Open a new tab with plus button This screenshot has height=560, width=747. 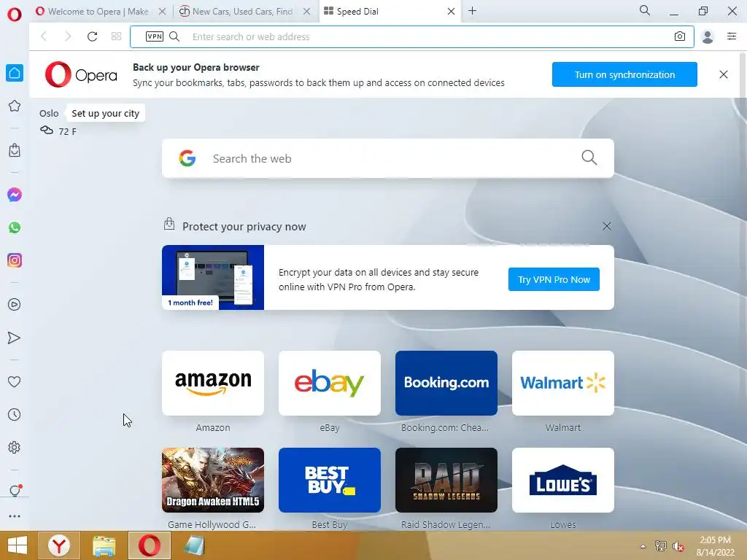472,11
